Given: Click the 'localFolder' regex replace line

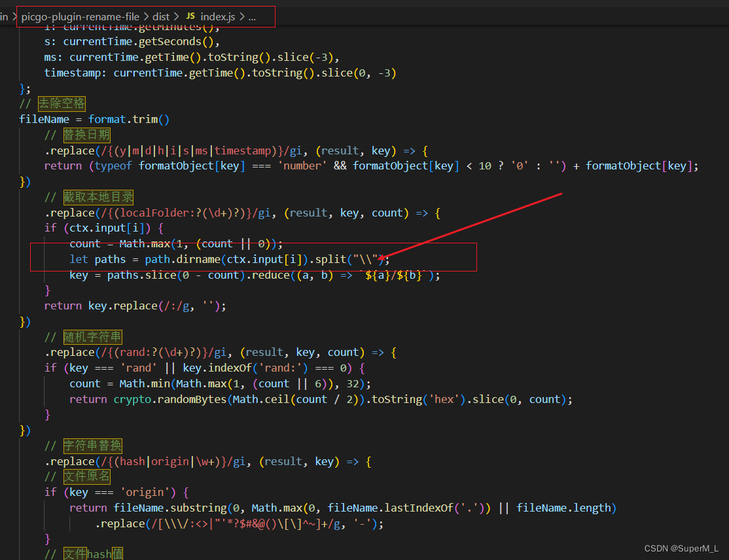Looking at the screenshot, I should (x=242, y=213).
